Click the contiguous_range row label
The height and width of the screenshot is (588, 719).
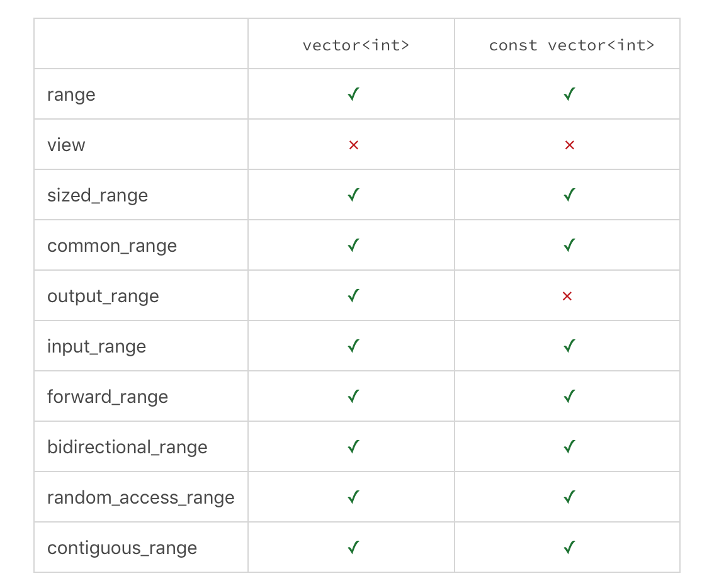(122, 548)
